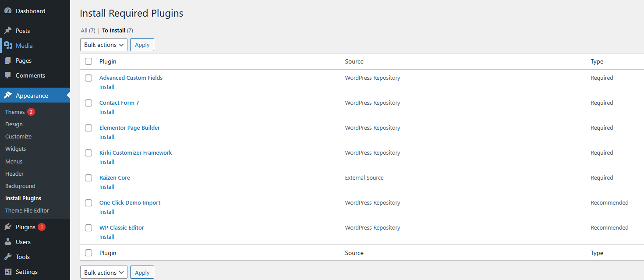Viewport: 644px width, 280px height.
Task: Open Theme File Editor submenu item
Action: pyautogui.click(x=27, y=210)
